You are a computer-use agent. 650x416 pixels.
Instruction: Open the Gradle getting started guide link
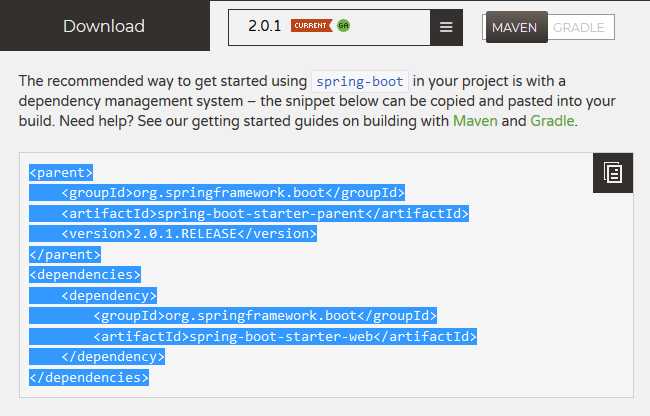pos(552,121)
